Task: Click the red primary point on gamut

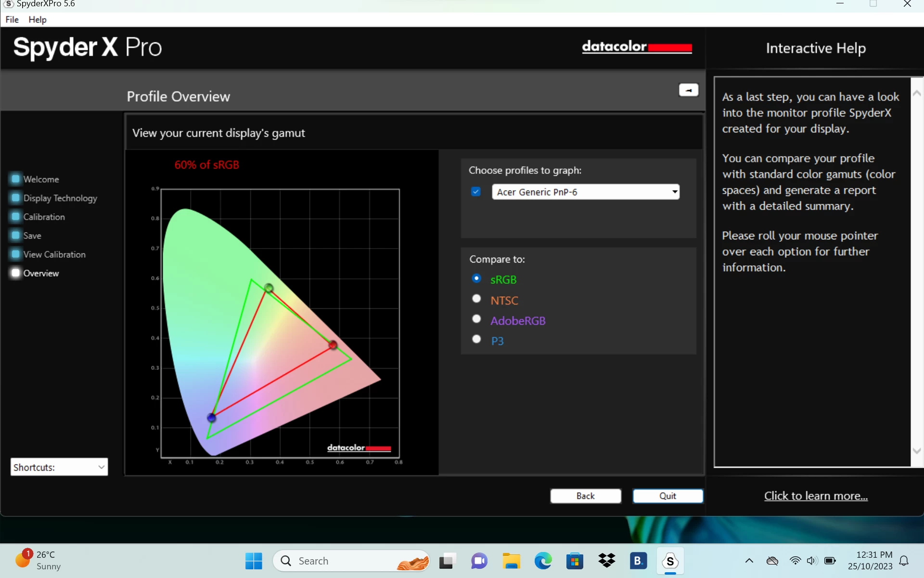Action: coord(333,345)
